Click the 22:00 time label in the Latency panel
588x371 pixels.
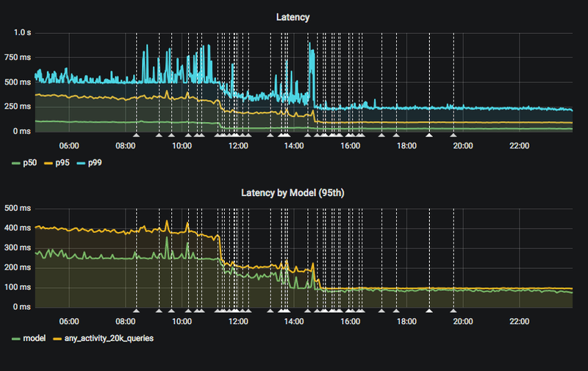coord(520,145)
